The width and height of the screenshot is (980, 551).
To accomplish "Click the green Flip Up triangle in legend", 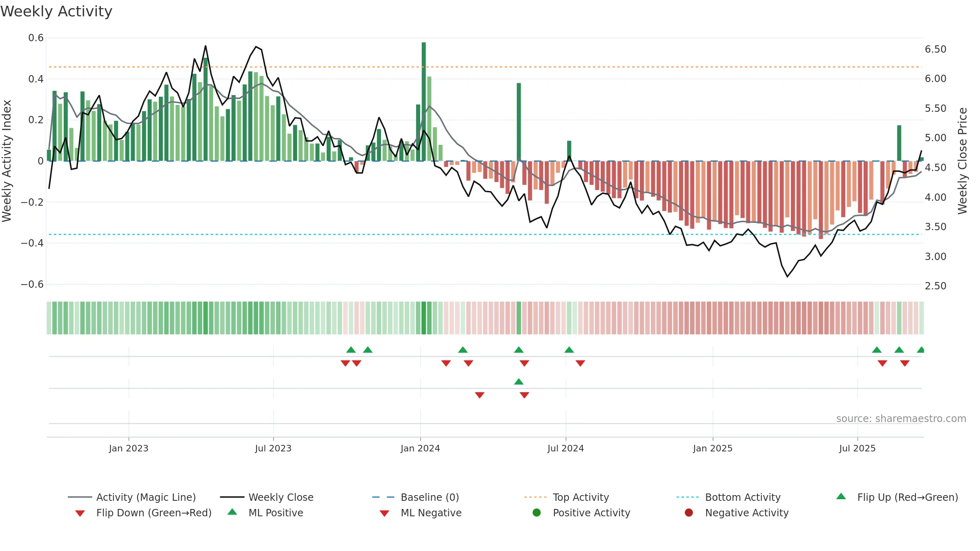I will tap(841, 496).
